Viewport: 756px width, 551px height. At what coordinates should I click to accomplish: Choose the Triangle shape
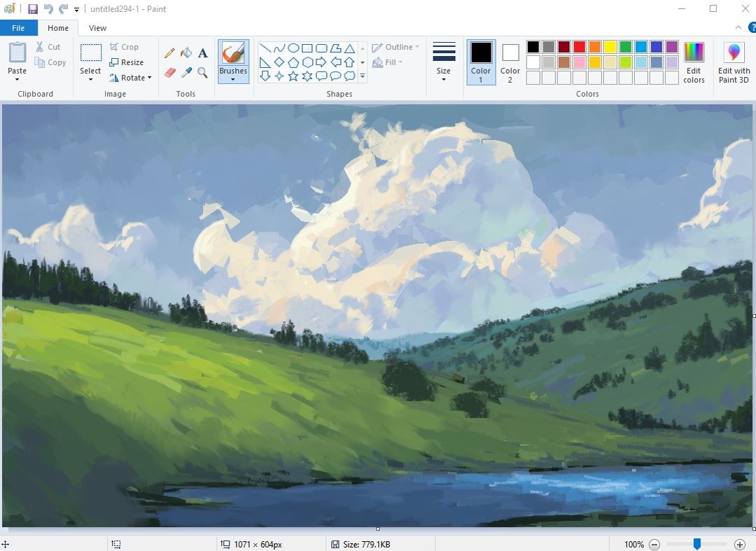coord(349,48)
